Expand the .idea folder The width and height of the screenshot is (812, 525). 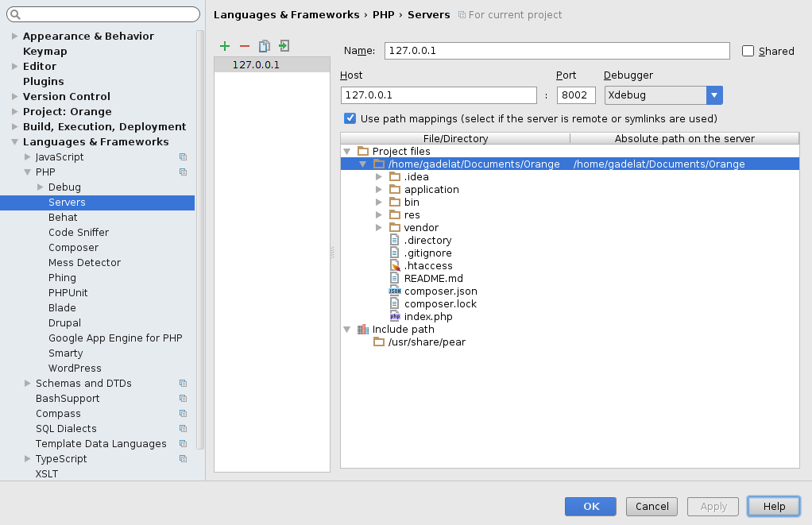[x=379, y=176]
